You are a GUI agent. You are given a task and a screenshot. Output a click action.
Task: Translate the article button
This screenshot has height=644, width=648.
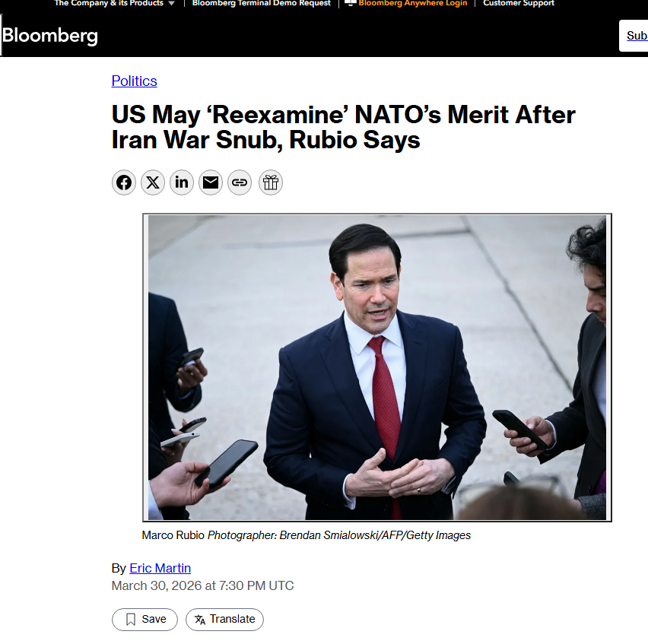(x=224, y=619)
